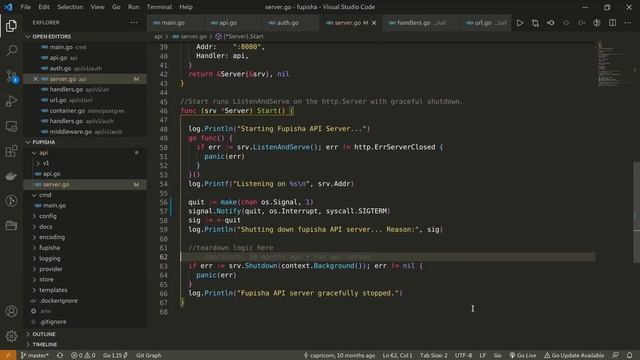The image size is (640, 360).
Task: Open Git Graph from status bar
Action: pos(149,355)
